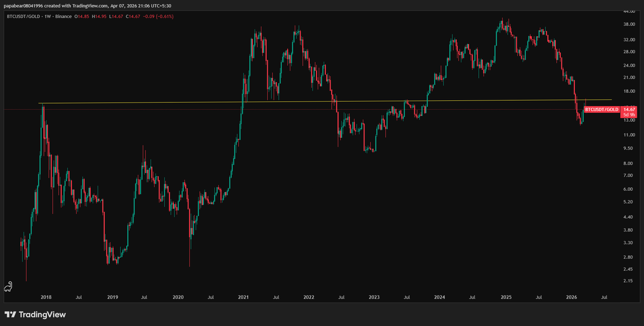Image resolution: width=644 pixels, height=326 pixels.
Task: Click the 18.00 price axis label
Action: coord(630,91)
